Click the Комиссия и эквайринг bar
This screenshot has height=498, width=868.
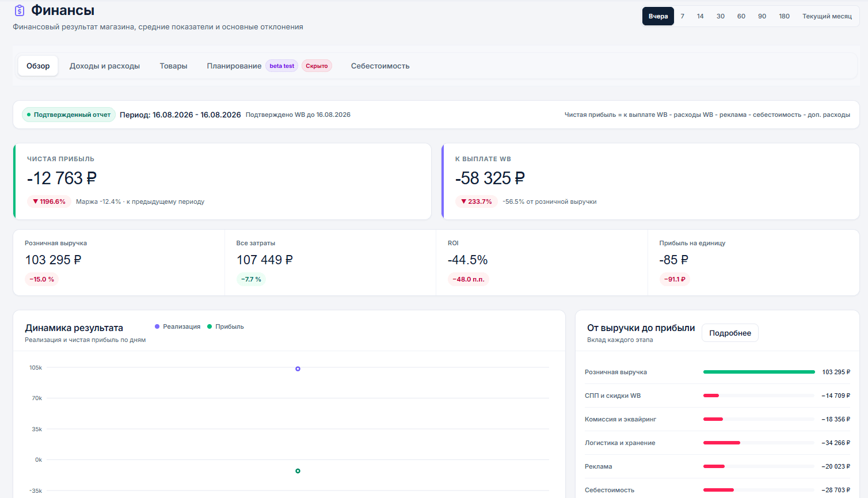tap(713, 419)
